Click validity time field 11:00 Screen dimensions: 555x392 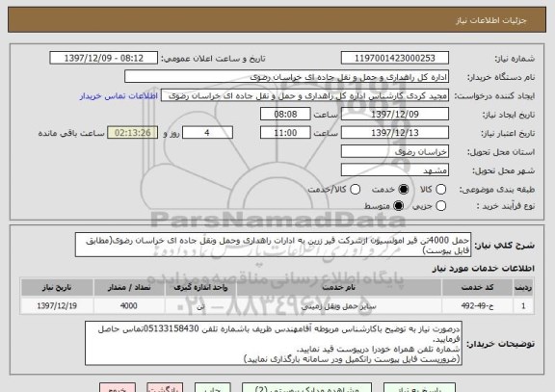(x=285, y=133)
